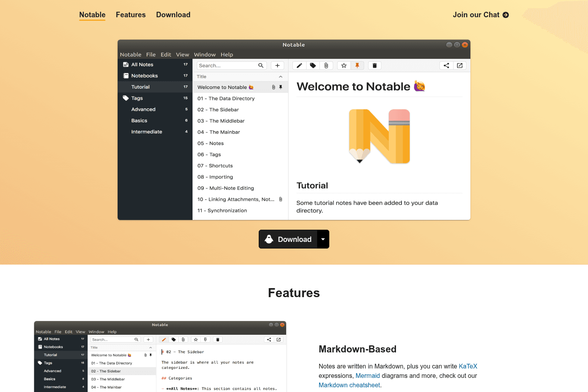
Task: Open the Mermaid link
Action: click(368, 376)
